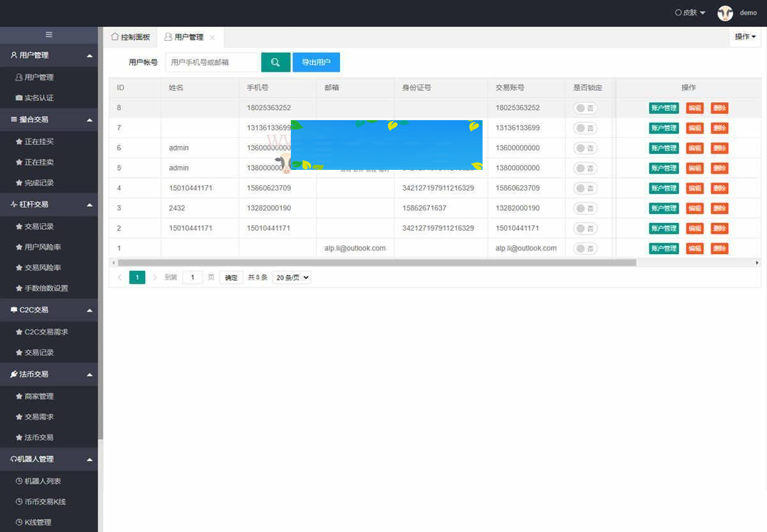The height and width of the screenshot is (532, 767).
Task: Switch to the 控制面板 tab
Action: tap(130, 37)
